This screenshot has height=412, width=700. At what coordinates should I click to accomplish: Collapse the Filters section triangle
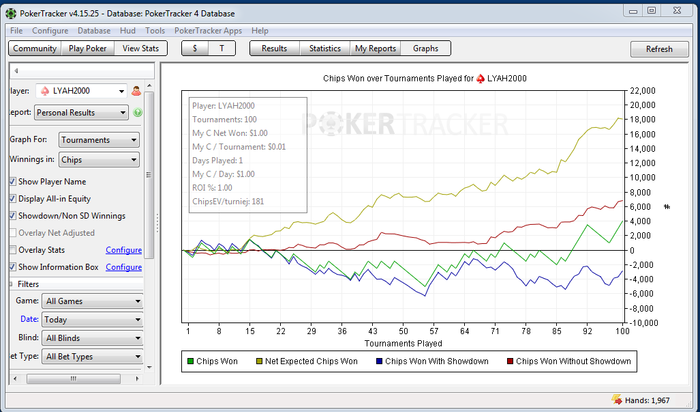coord(11,284)
